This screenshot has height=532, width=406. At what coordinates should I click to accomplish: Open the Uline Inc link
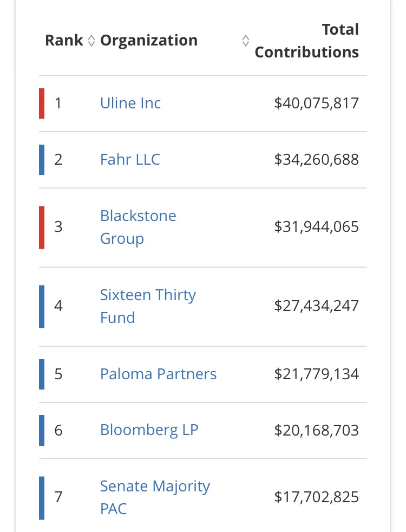130,103
